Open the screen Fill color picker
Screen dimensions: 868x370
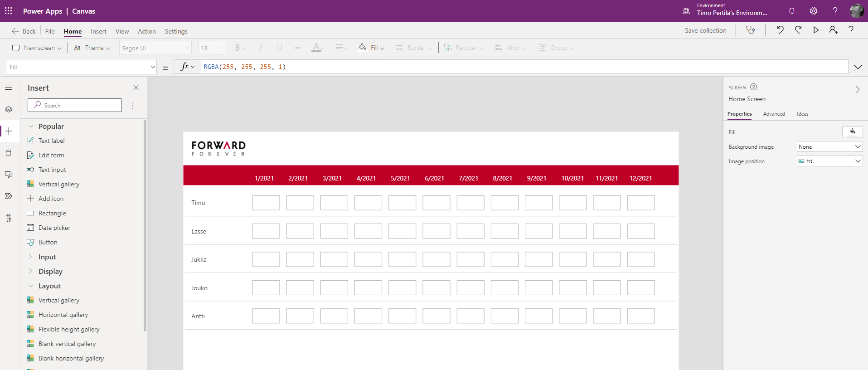point(852,132)
